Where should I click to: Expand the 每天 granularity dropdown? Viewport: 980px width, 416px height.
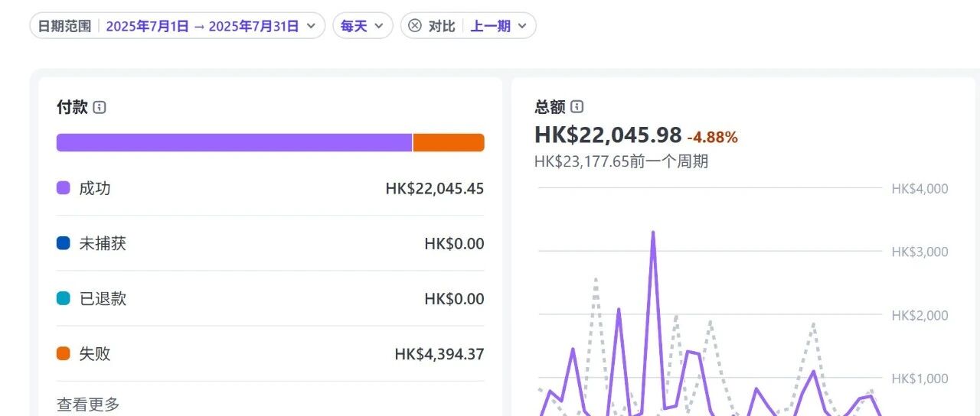(x=363, y=25)
